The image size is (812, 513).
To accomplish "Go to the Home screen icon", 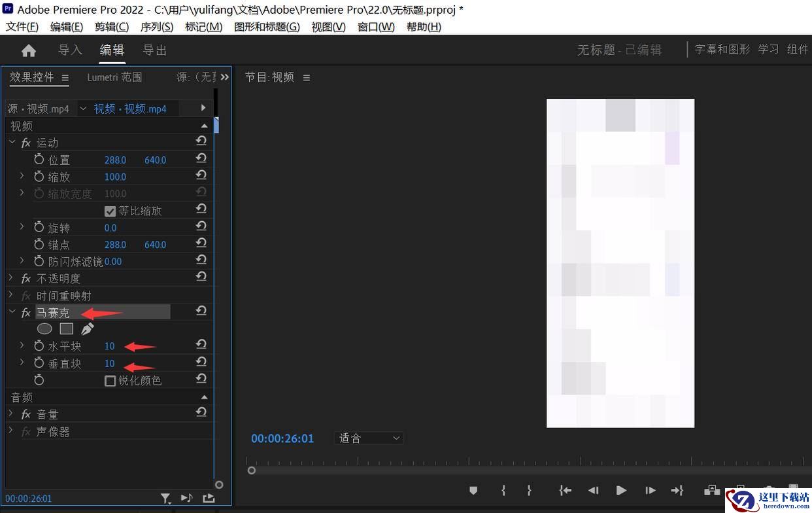I will [29, 50].
